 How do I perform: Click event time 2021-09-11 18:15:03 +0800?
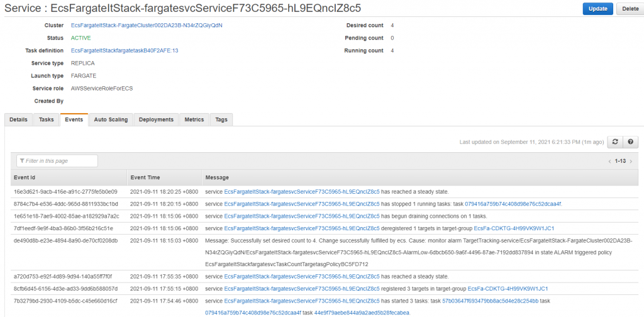(x=164, y=240)
